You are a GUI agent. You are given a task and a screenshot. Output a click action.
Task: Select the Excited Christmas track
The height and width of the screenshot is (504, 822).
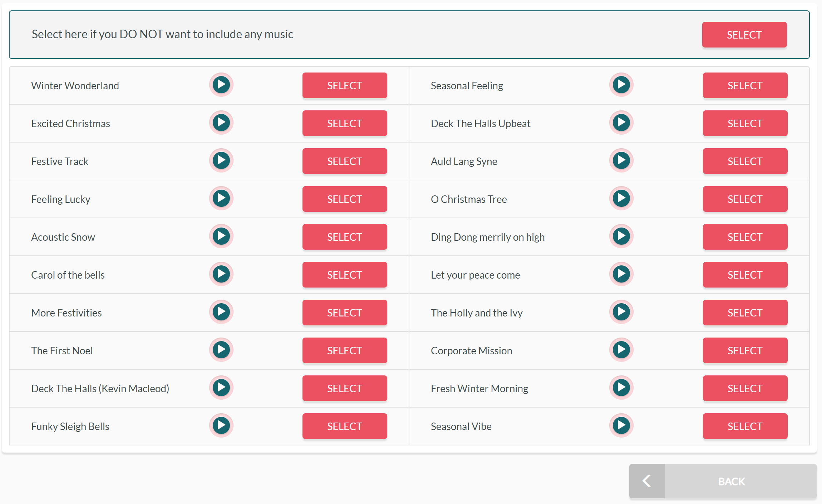(x=345, y=123)
